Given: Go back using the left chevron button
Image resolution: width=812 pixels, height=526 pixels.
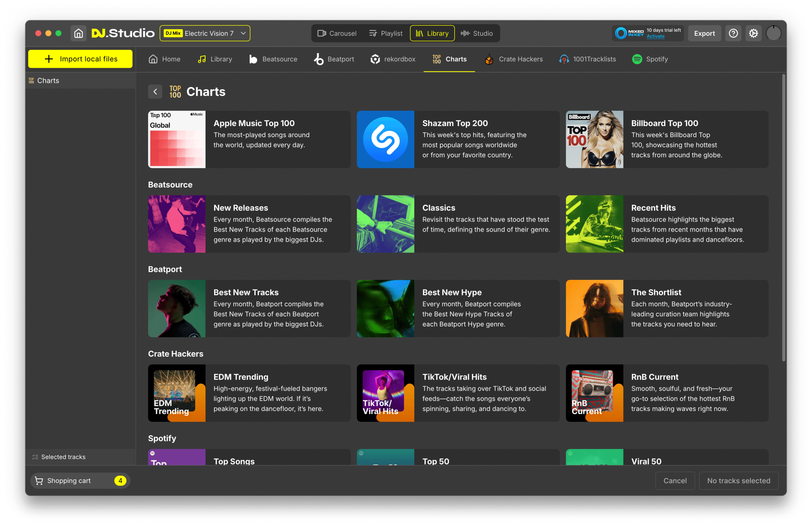Looking at the screenshot, I should [155, 91].
